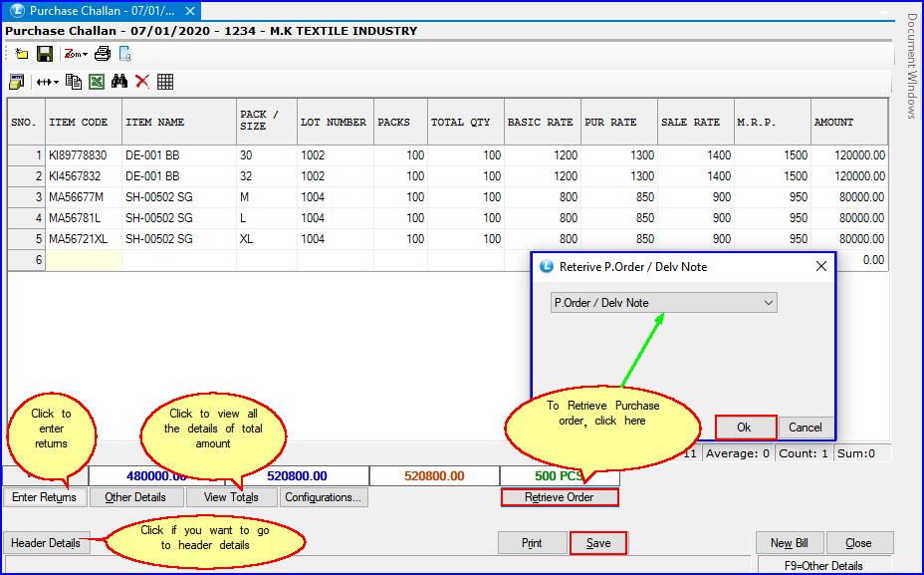Select item code cell MA56781L
The height and width of the screenshot is (575, 924).
(83, 218)
